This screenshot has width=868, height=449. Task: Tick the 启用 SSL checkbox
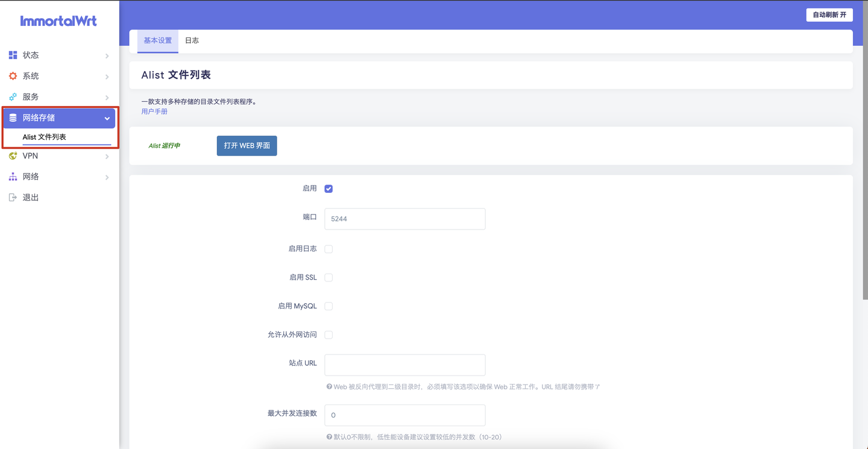(x=329, y=278)
